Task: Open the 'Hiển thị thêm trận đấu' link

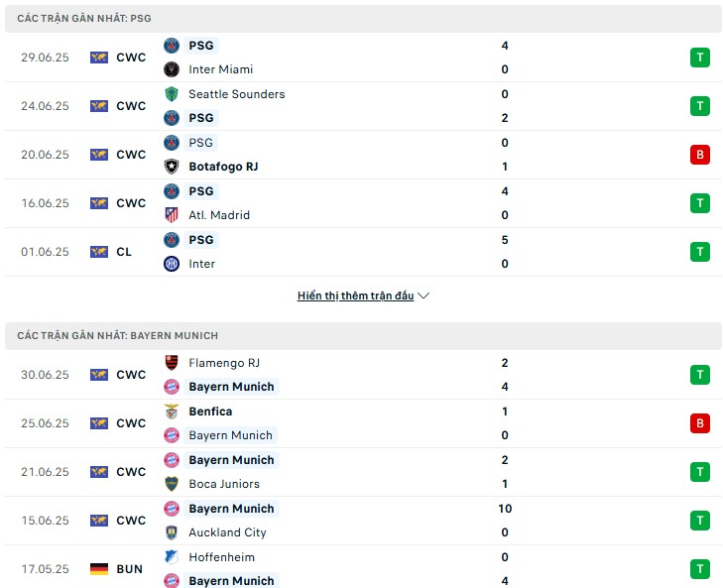Action: coord(355,295)
